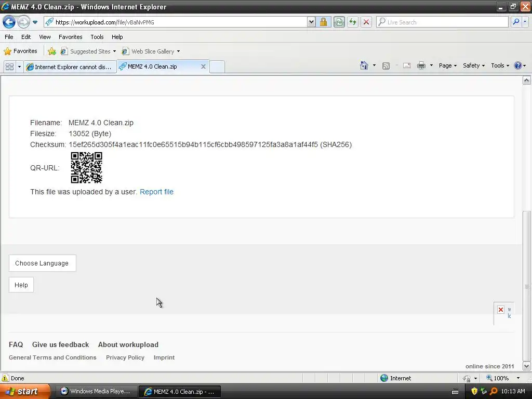
Task: Stop loading with the red X button
Action: tap(366, 22)
